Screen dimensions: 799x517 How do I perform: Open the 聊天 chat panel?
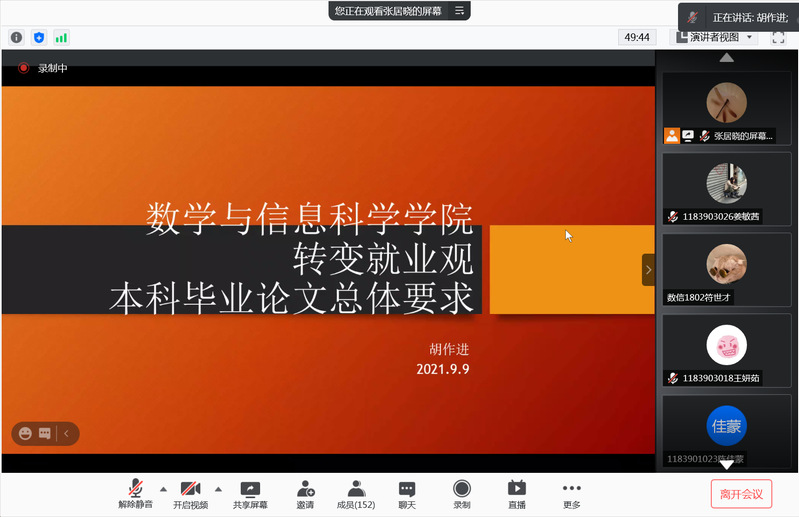[x=407, y=493]
